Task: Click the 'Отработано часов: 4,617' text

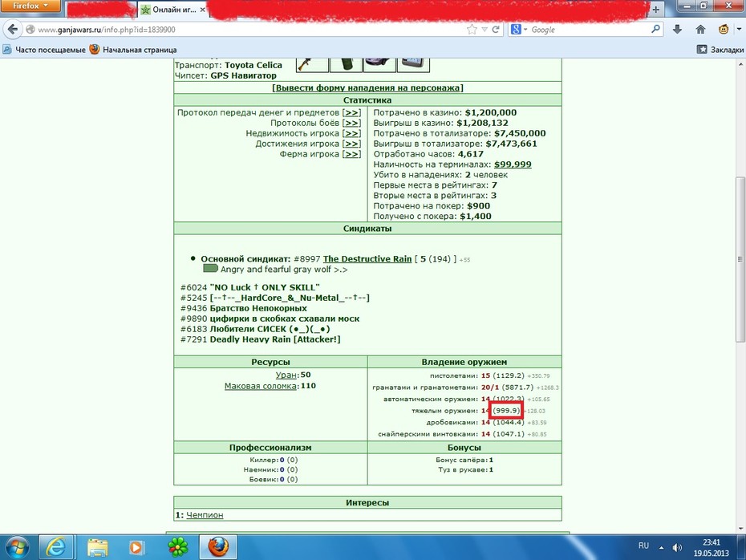Action: point(428,154)
